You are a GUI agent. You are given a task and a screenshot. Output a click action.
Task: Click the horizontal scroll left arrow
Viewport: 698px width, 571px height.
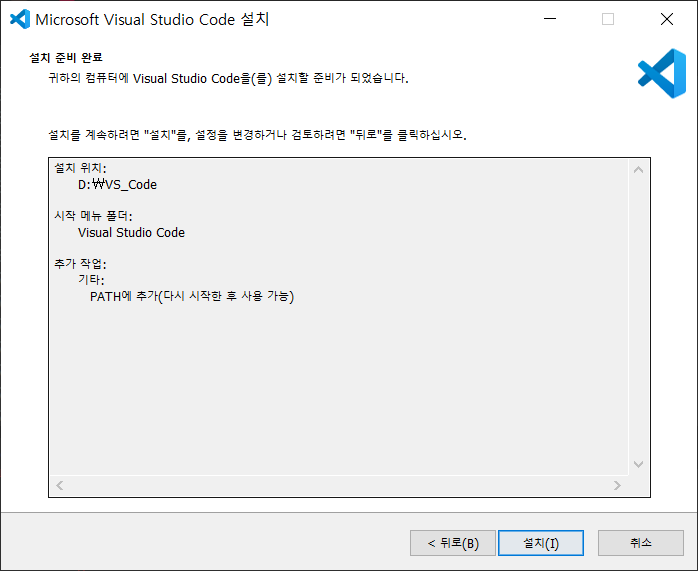60,485
